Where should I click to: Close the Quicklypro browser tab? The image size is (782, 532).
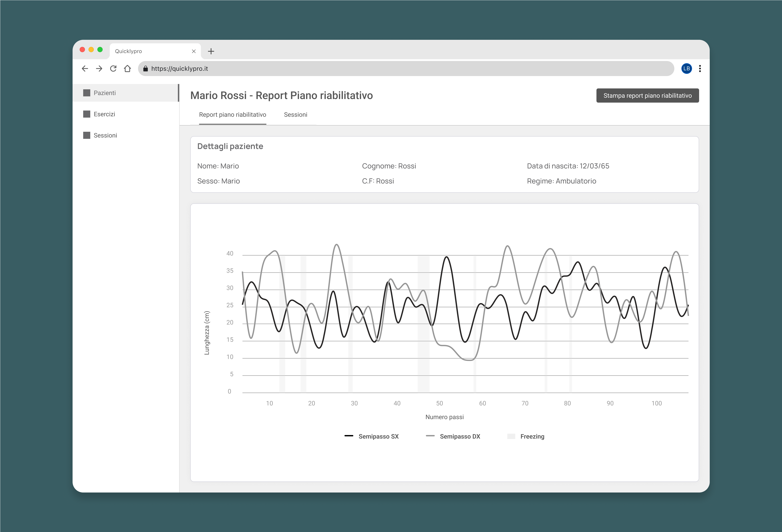194,51
